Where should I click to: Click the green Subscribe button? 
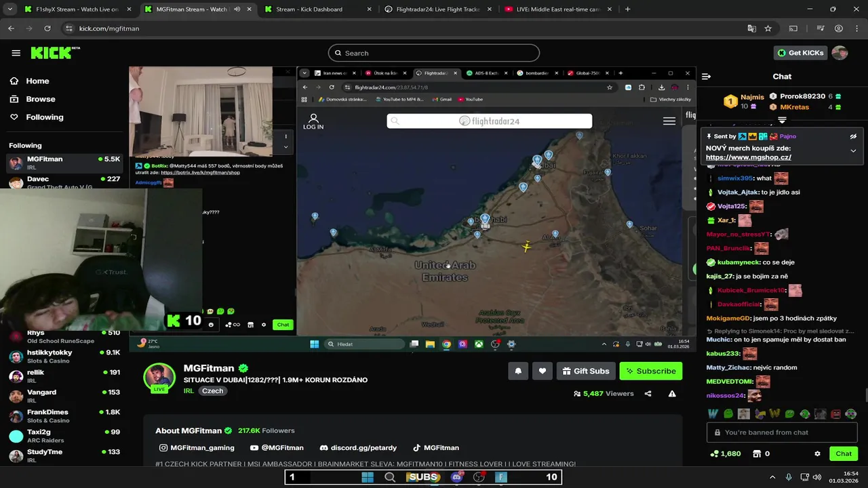coord(650,371)
